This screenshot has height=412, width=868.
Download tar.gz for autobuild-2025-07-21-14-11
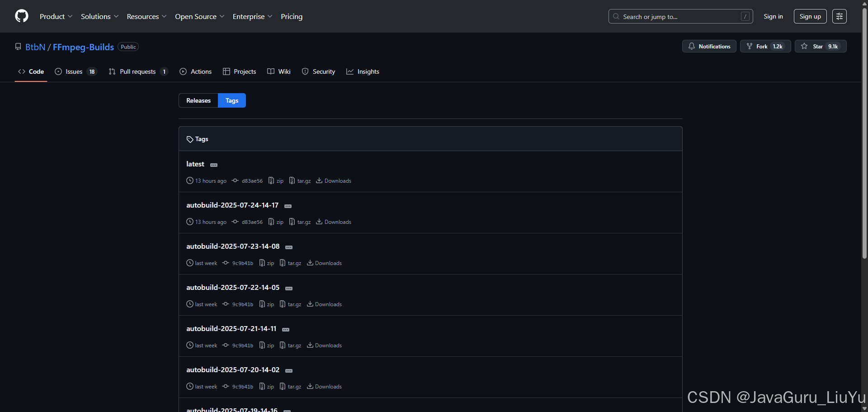coord(291,346)
